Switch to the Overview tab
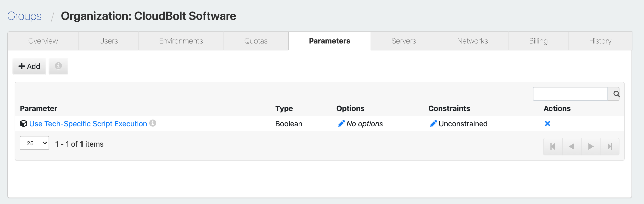Image resolution: width=644 pixels, height=204 pixels. point(43,41)
